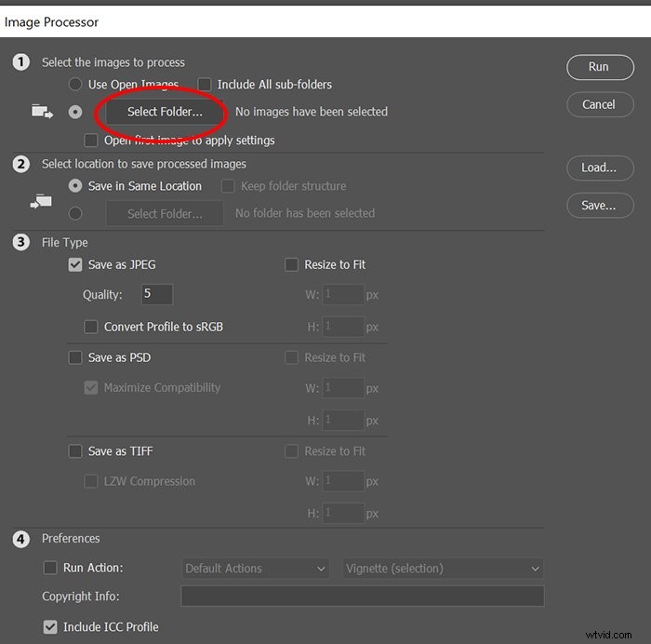
Task: Enable Convert Profile to sRGB
Action: click(x=91, y=327)
